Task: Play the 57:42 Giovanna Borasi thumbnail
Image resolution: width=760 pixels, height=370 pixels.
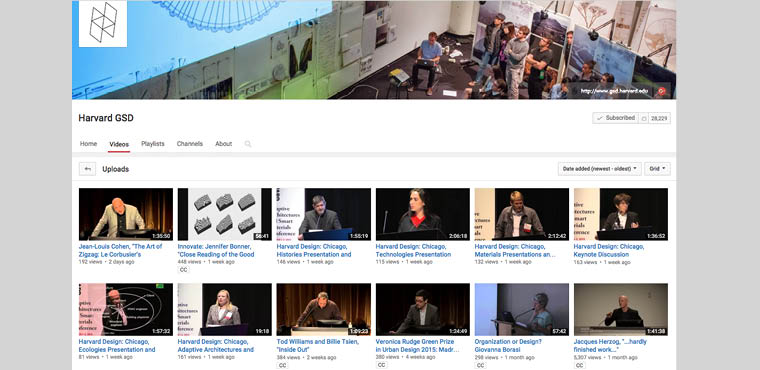Action: tap(522, 309)
